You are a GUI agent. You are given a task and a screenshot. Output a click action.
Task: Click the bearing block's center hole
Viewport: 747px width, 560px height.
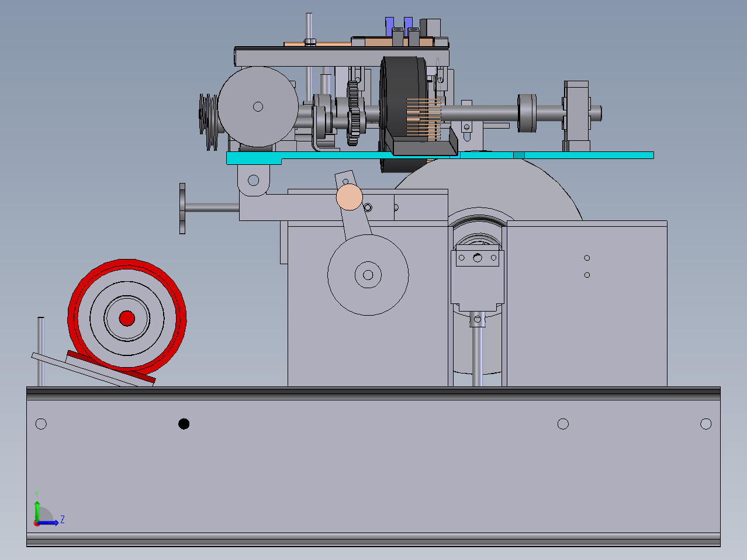[x=478, y=257]
